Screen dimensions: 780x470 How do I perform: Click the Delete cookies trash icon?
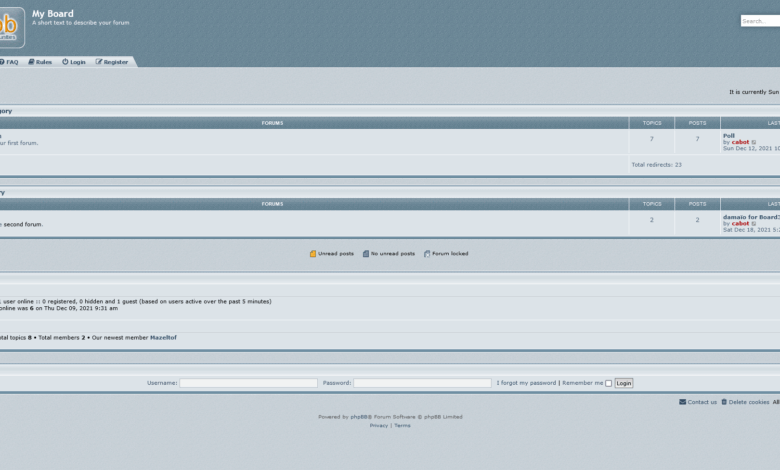coord(724,402)
